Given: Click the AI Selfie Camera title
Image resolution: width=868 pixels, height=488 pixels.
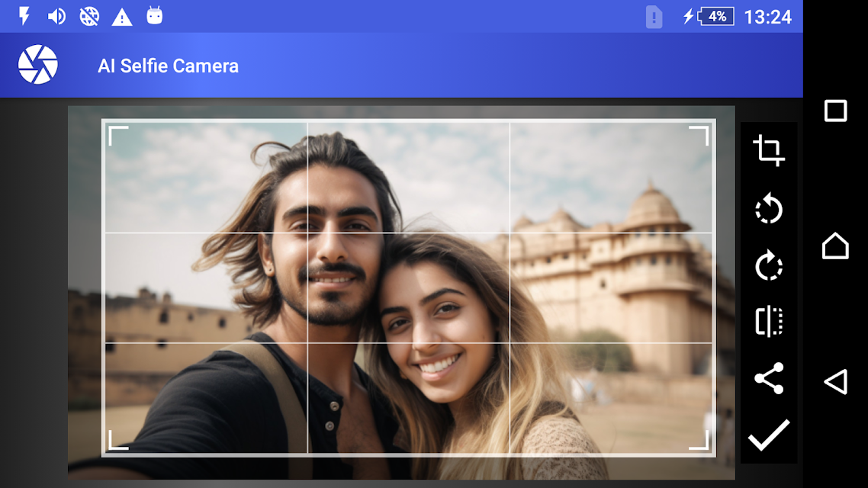Looking at the screenshot, I should coord(169,66).
